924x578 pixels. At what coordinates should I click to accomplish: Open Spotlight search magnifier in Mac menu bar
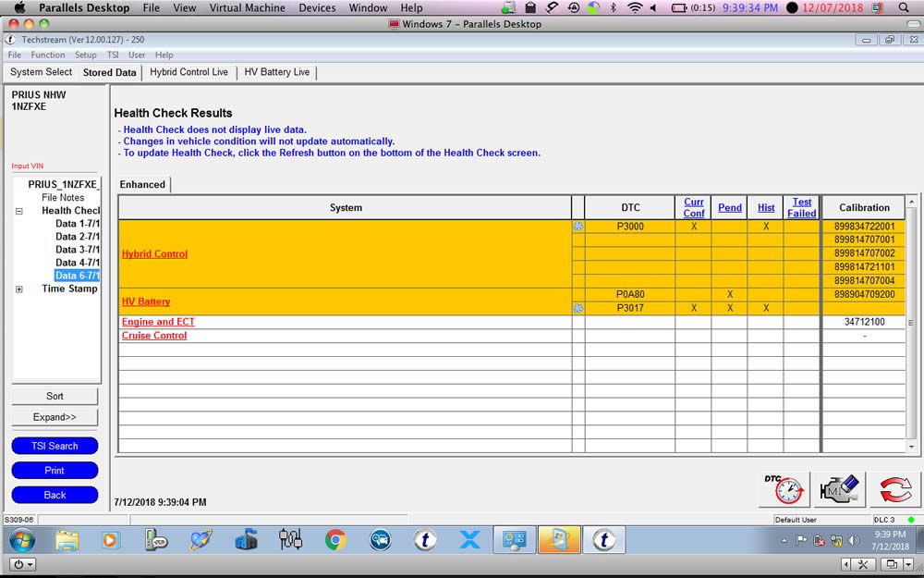904,7
